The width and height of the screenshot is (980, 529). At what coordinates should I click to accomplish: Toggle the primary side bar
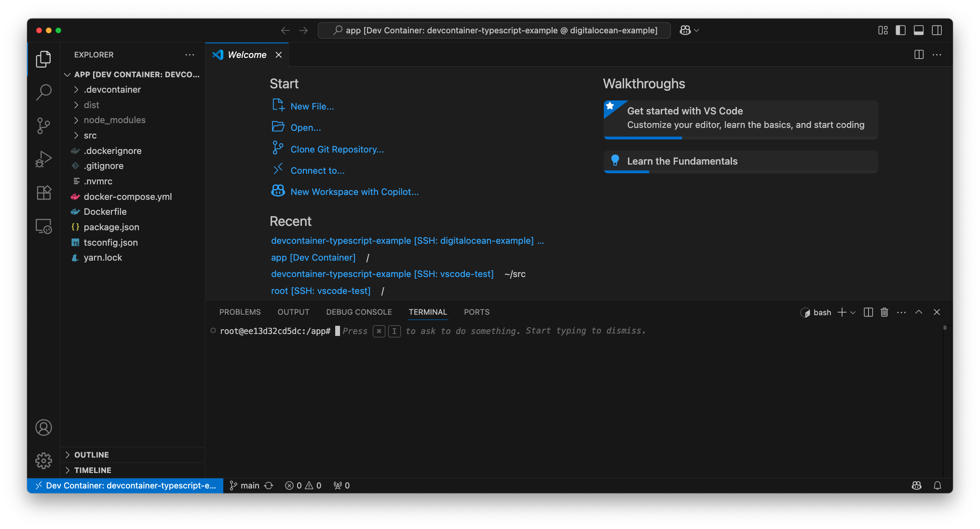(901, 30)
